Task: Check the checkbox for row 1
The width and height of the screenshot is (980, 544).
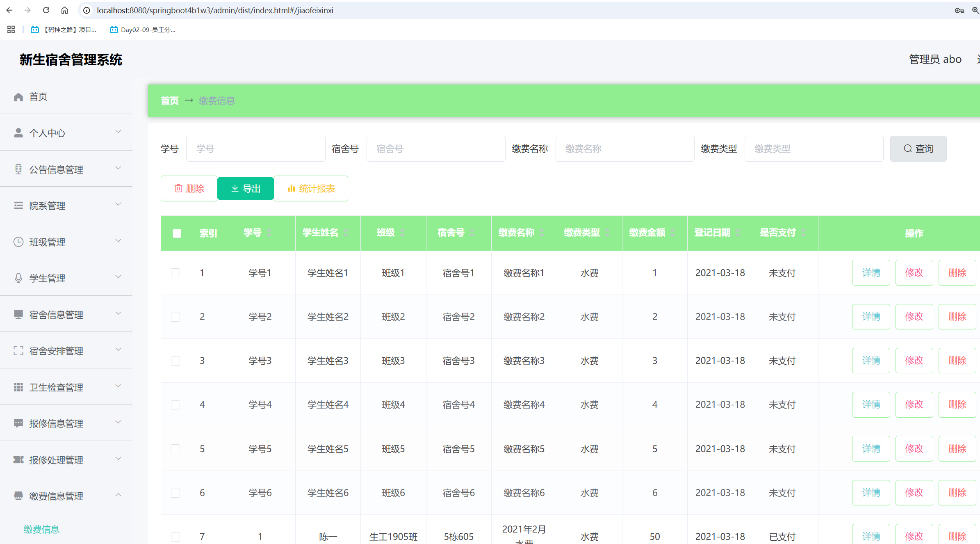Action: [x=175, y=273]
